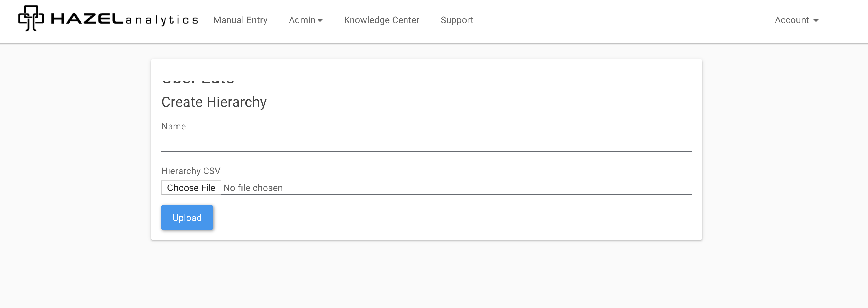Image resolution: width=868 pixels, height=308 pixels.
Task: Click the bold HAZEL wordmark text
Action: tap(87, 19)
